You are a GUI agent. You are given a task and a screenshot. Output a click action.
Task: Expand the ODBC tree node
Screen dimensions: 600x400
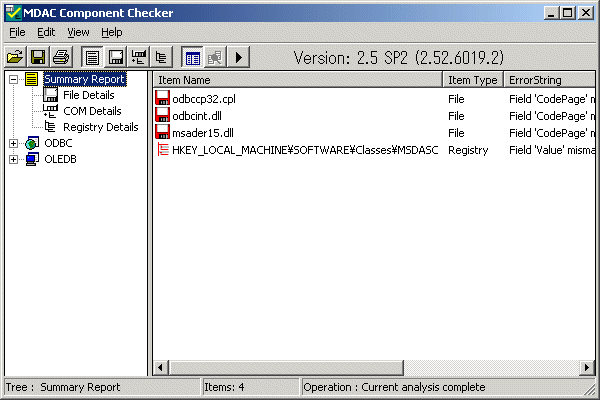(14, 144)
